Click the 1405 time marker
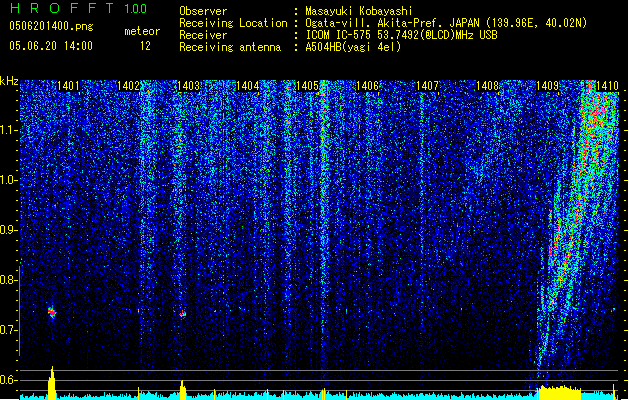629x400 pixels. coord(307,86)
